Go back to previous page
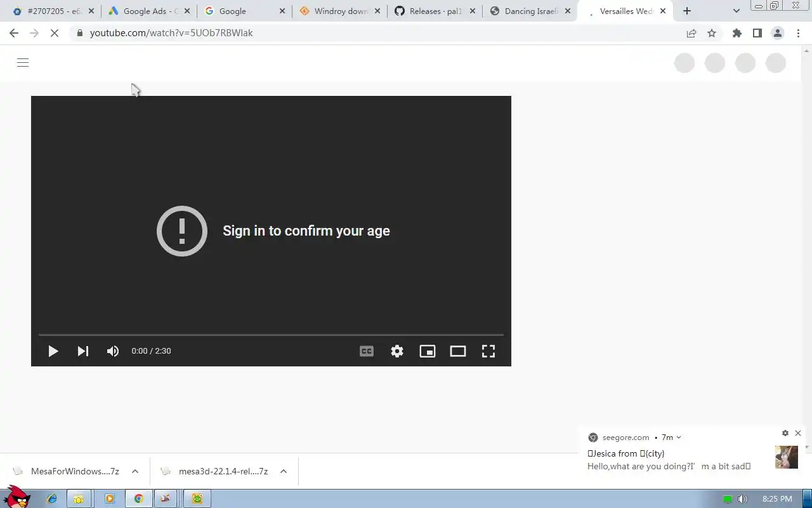Screen dimensions: 812x508 pyautogui.click(x=14, y=33)
